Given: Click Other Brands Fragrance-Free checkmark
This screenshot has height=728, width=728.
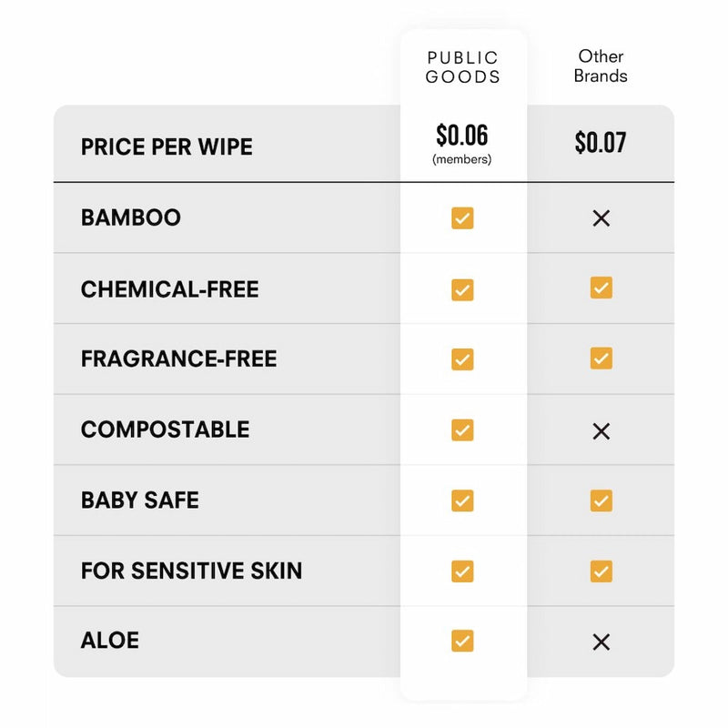Looking at the screenshot, I should coord(601,359).
